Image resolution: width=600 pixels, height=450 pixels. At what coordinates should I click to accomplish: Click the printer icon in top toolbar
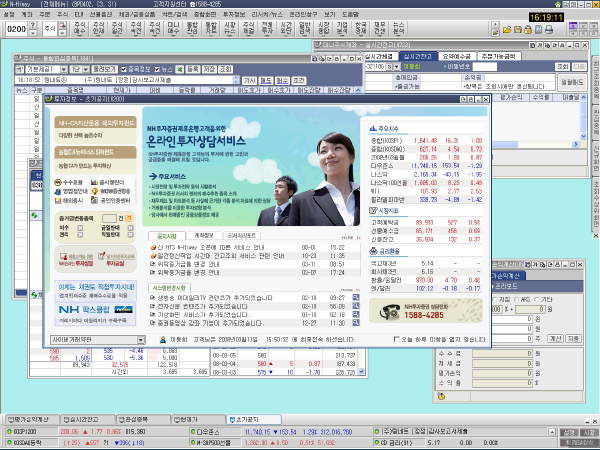click(x=549, y=29)
